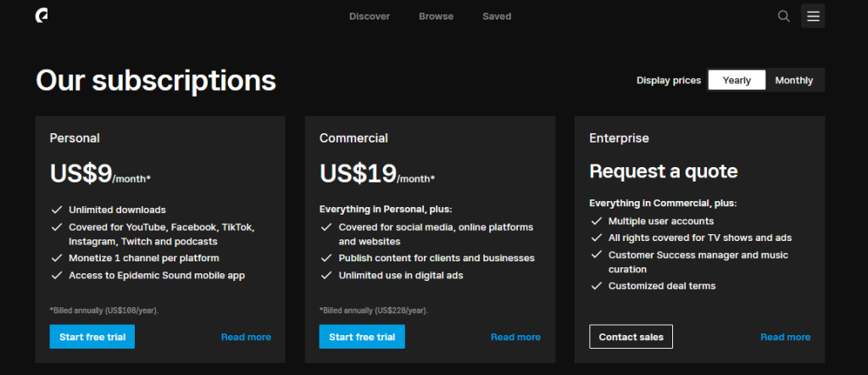
Task: Go to the Discover section
Action: 370,16
